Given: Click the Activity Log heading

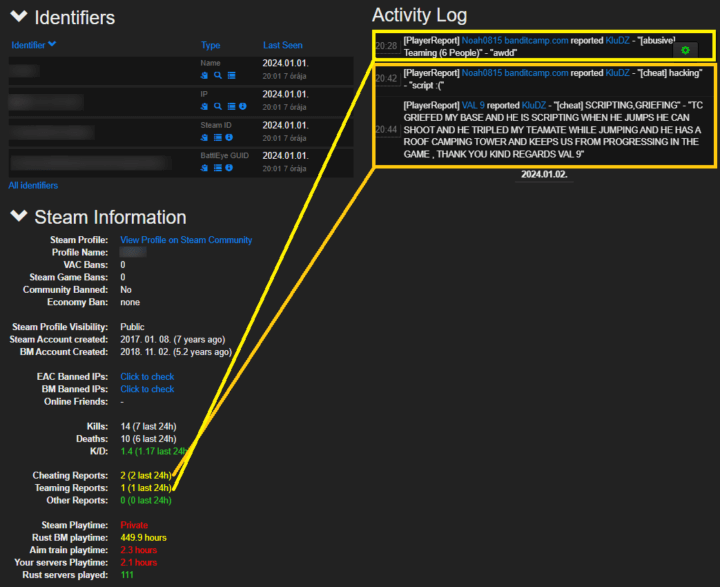Looking at the screenshot, I should click(419, 15).
